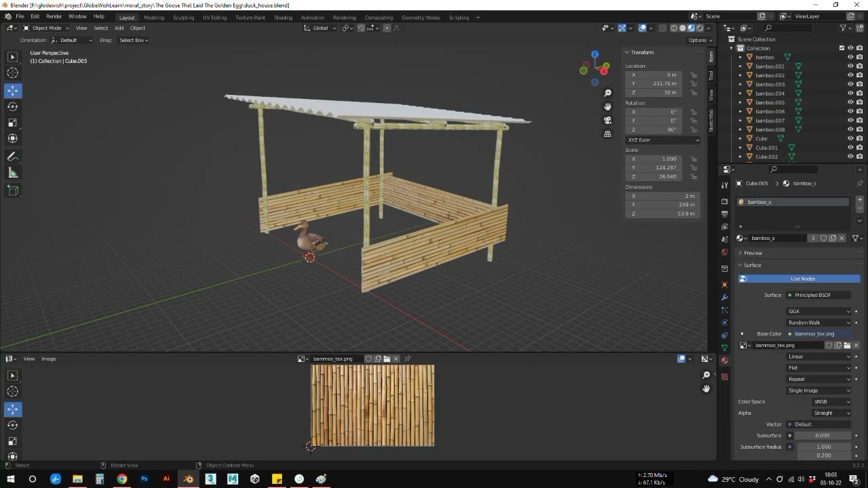Open the Object properties orange square tab

pos(724,284)
